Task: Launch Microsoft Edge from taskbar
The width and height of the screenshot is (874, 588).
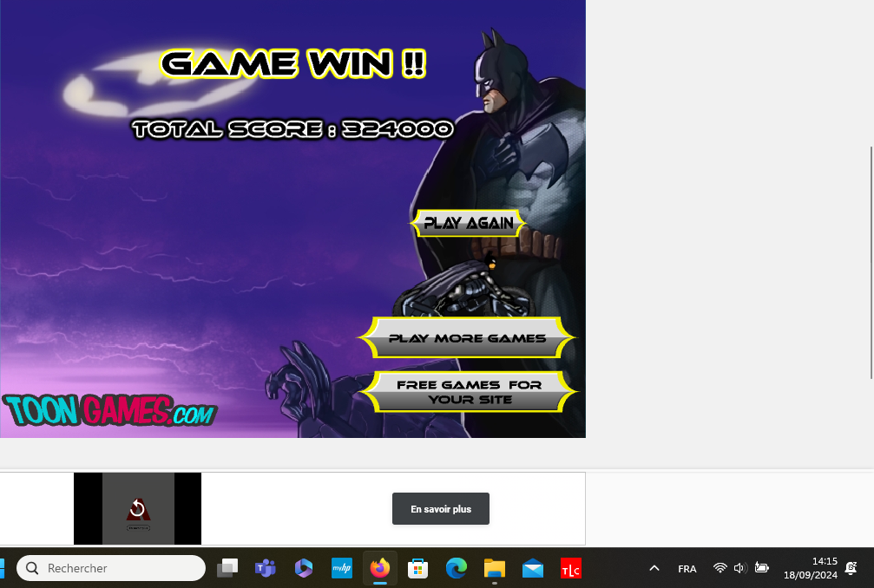Action: click(x=456, y=568)
